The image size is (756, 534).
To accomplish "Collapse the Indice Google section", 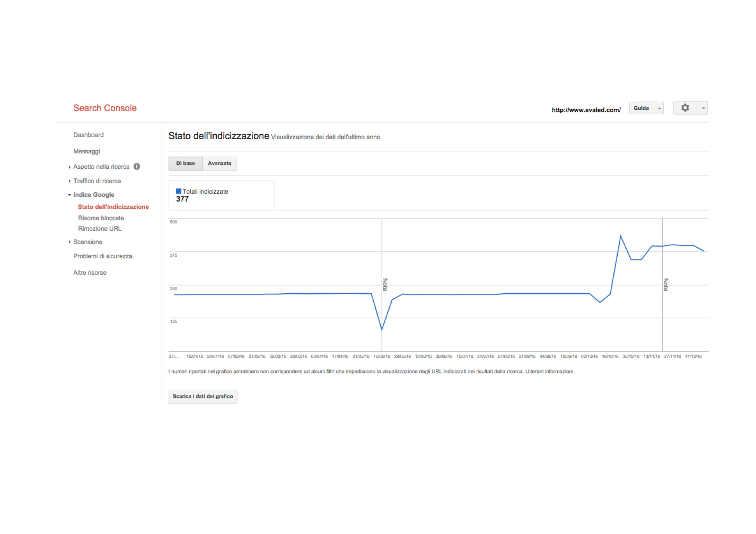I will click(x=69, y=195).
